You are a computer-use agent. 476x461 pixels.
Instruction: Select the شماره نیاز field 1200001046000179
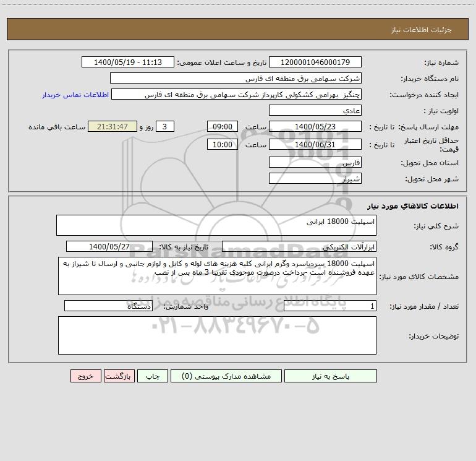tap(315, 62)
